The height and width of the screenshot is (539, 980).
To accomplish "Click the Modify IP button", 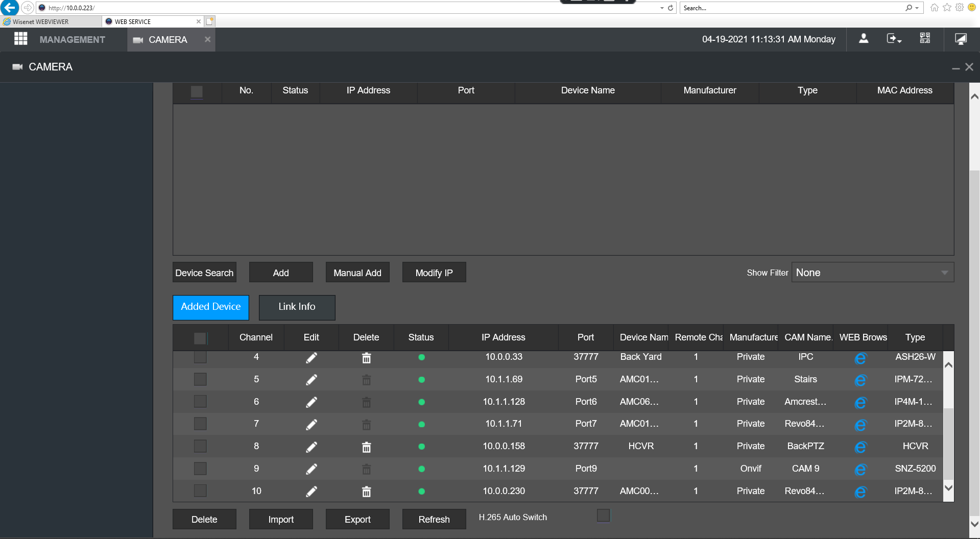I will 434,273.
